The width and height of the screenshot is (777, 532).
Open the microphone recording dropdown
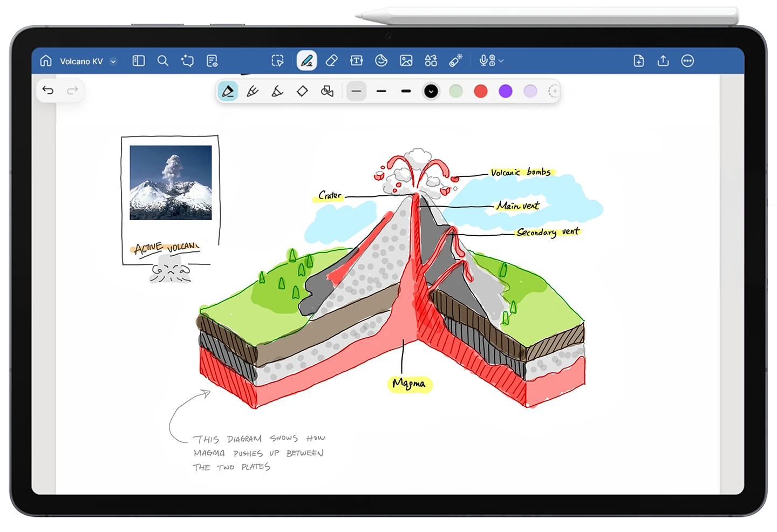tap(491, 61)
